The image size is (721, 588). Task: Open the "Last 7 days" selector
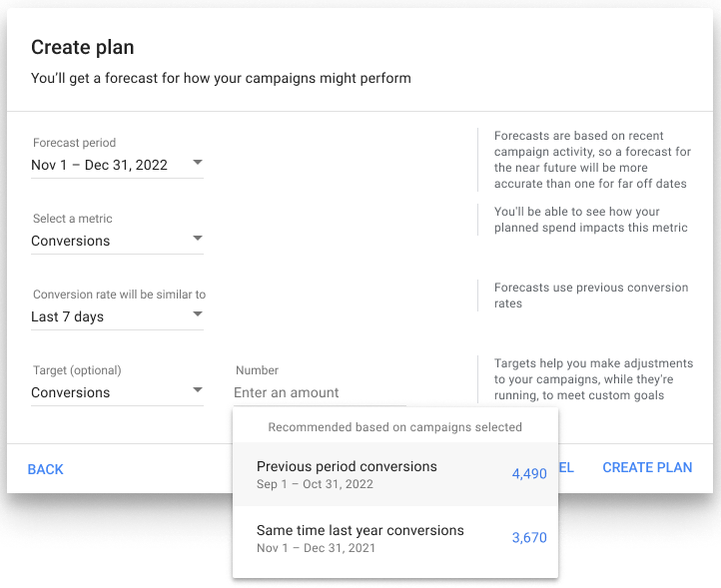tap(68, 316)
